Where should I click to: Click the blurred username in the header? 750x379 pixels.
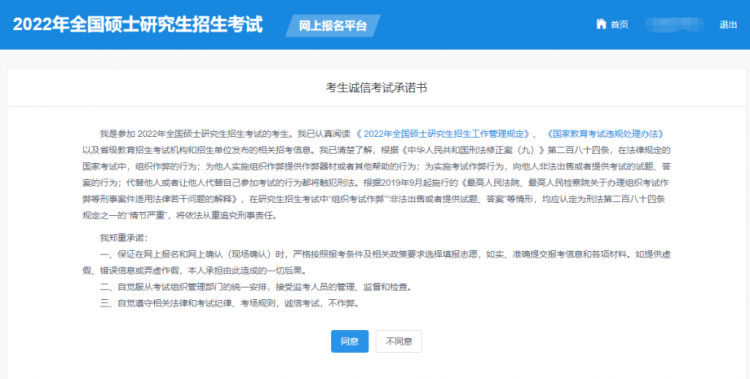[x=674, y=24]
